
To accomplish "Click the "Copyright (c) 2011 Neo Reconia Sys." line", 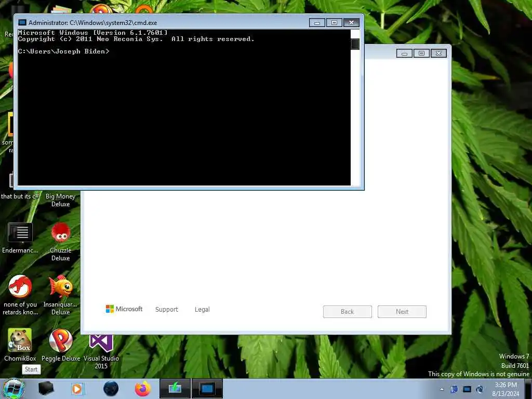I will 90,39.
